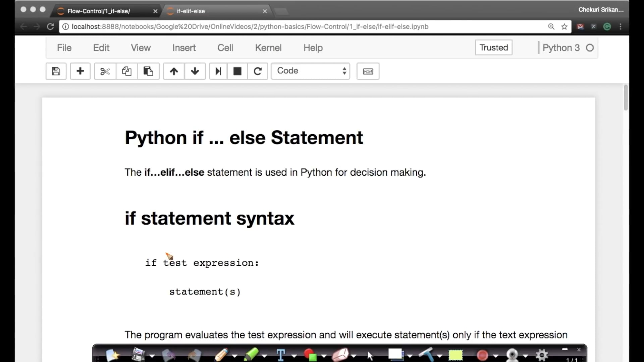The image size is (644, 362).
Task: Click the keyboard shortcuts icon
Action: coord(368,71)
